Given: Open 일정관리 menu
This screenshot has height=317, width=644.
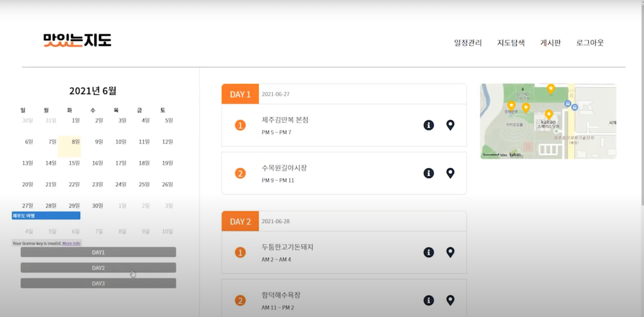Looking at the screenshot, I should click(x=468, y=43).
